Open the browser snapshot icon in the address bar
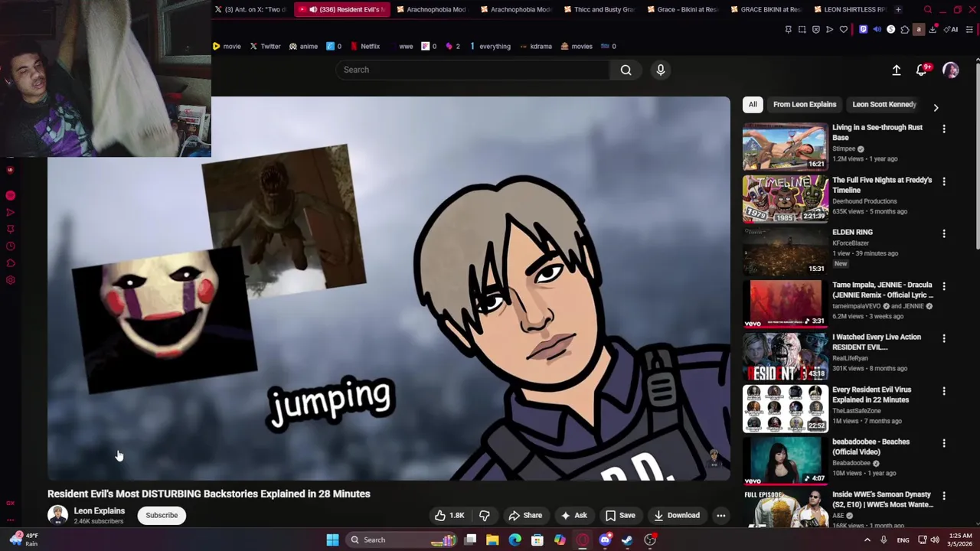This screenshot has width=980, height=551. click(x=802, y=30)
